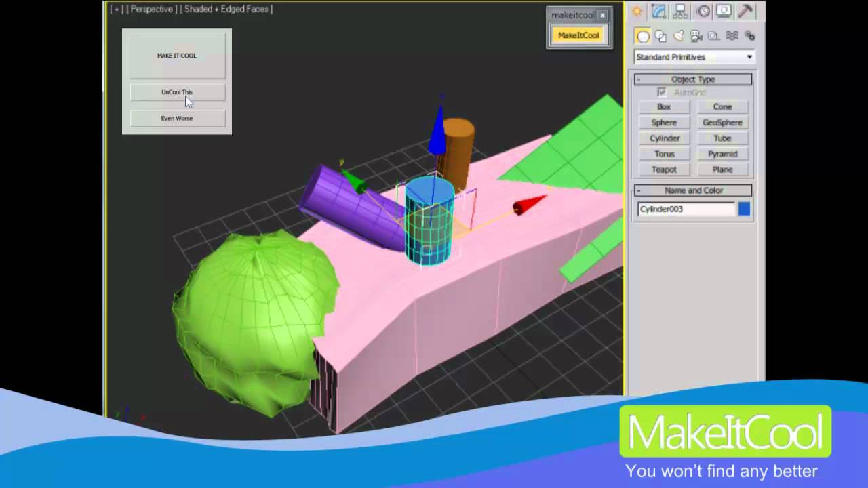
Task: Create a Torus primitive
Action: pos(664,154)
